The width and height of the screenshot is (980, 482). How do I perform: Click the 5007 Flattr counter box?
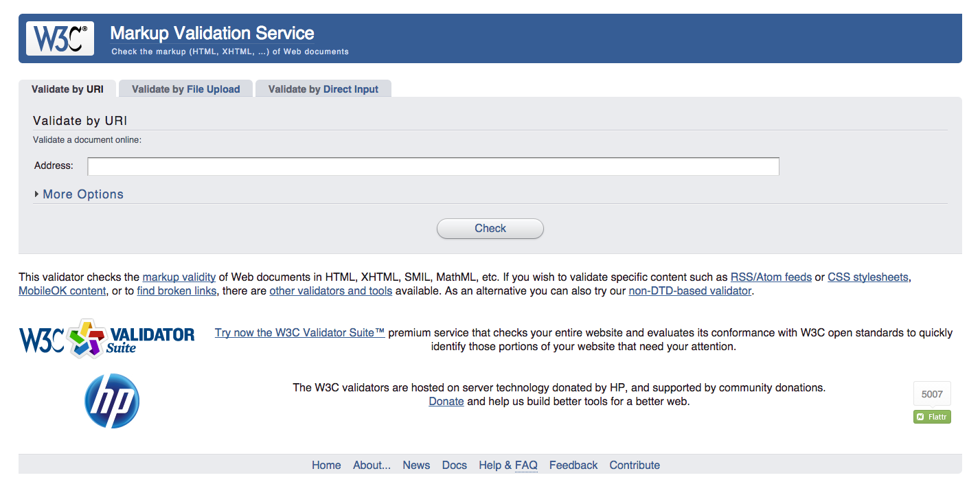coord(932,394)
